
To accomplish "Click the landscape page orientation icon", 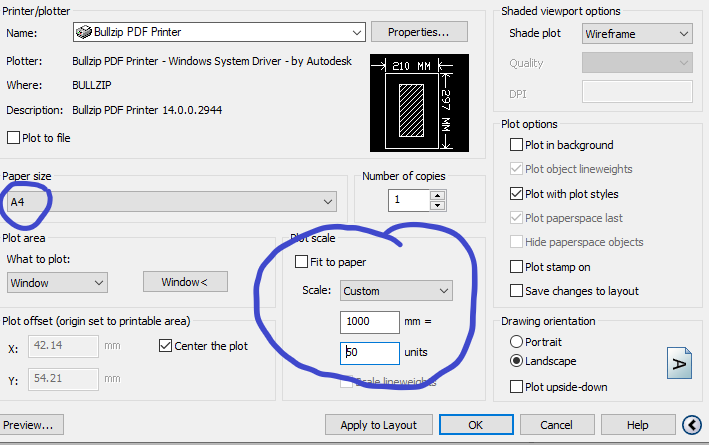I will pos(679,363).
